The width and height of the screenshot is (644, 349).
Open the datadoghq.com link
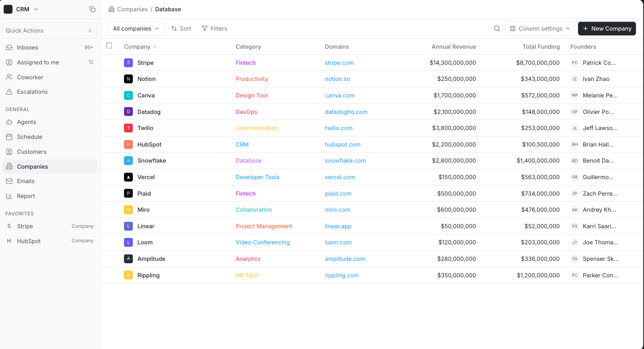[346, 112]
